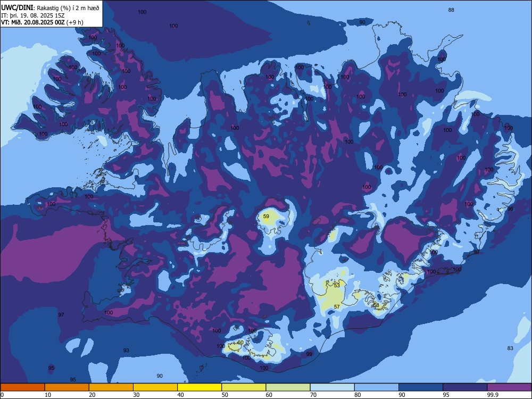Pick the amber 20–30 legend swatch
Viewport: 532px width, 399px height.
[111, 387]
